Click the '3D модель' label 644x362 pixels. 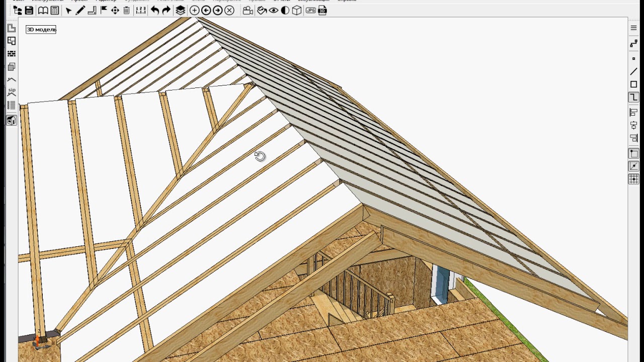click(x=41, y=30)
